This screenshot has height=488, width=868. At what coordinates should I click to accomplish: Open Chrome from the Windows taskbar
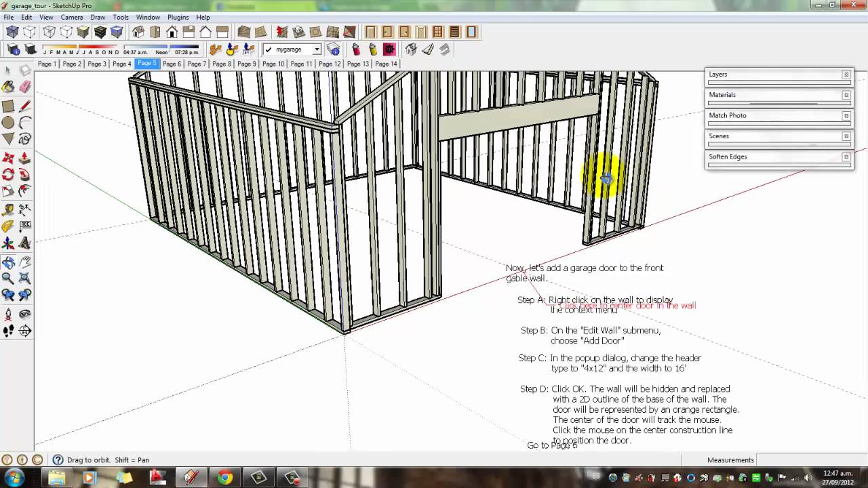[x=224, y=478]
